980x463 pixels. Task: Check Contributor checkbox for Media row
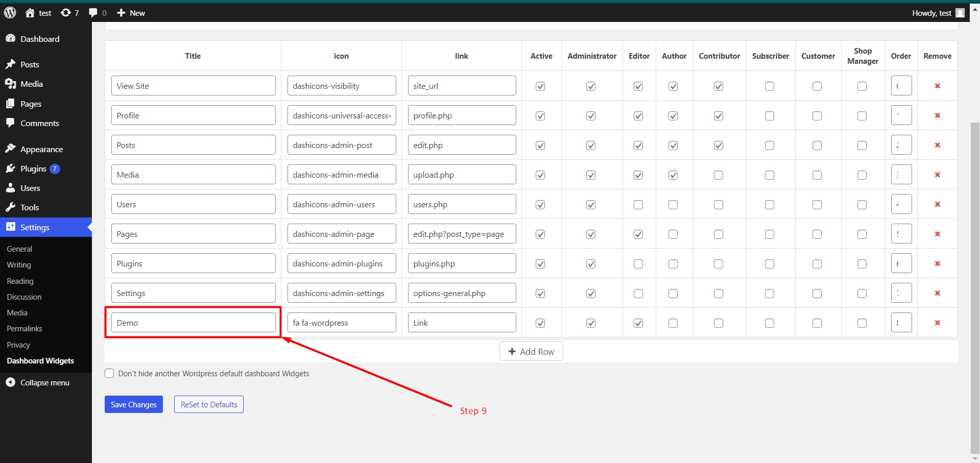(719, 175)
